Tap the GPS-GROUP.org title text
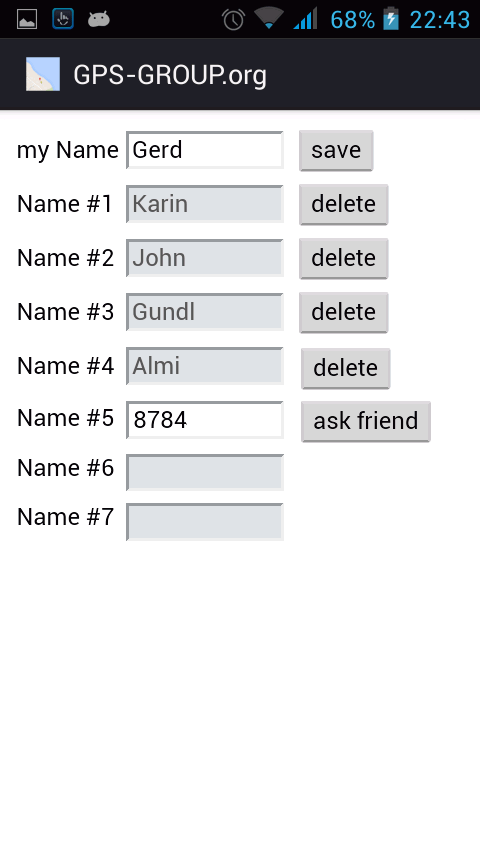The width and height of the screenshot is (480, 854). [x=170, y=75]
